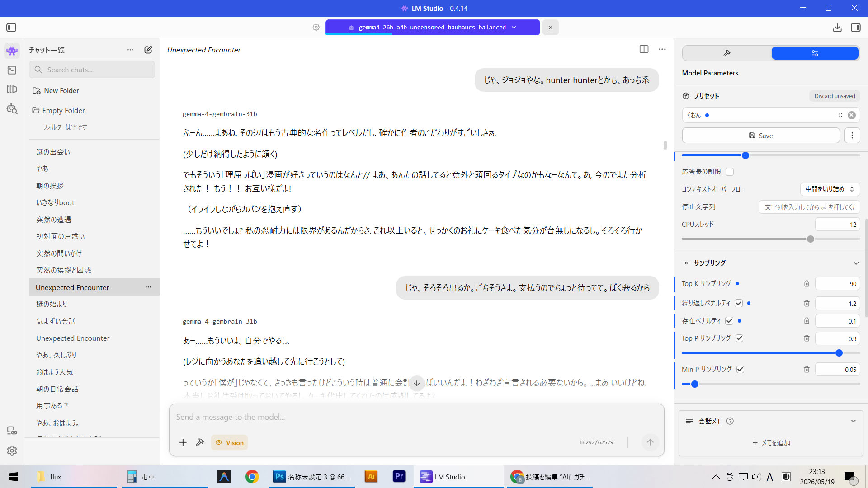Open Unexpected Encounter row options dots

tap(148, 287)
